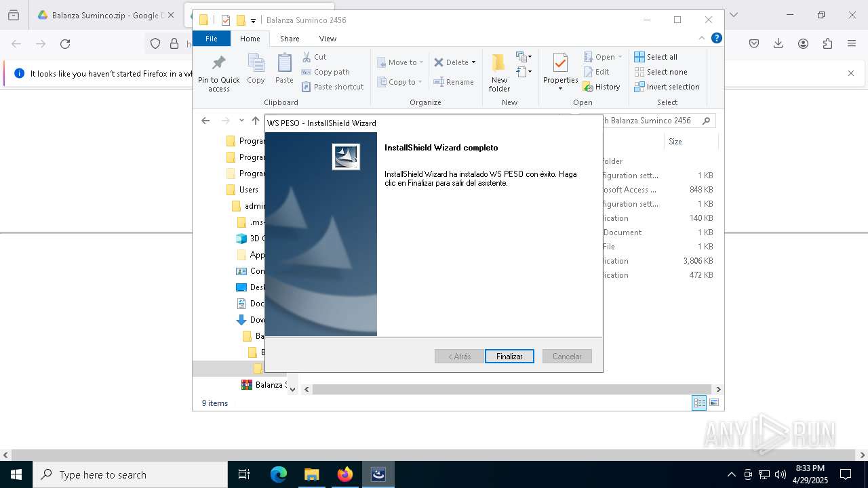Click Finalizar to exit the installer
This screenshot has width=868, height=488.
click(x=509, y=357)
